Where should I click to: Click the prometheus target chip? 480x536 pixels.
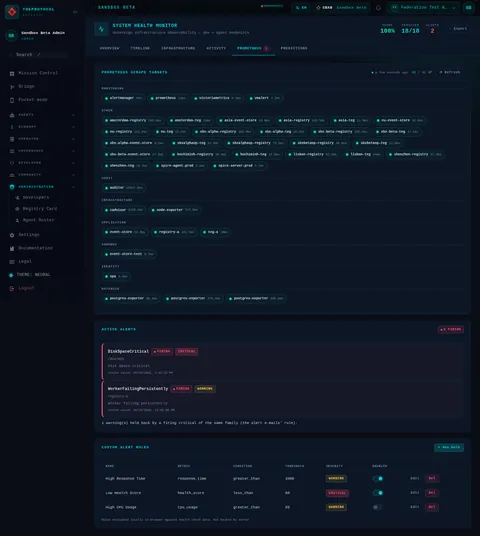(168, 98)
